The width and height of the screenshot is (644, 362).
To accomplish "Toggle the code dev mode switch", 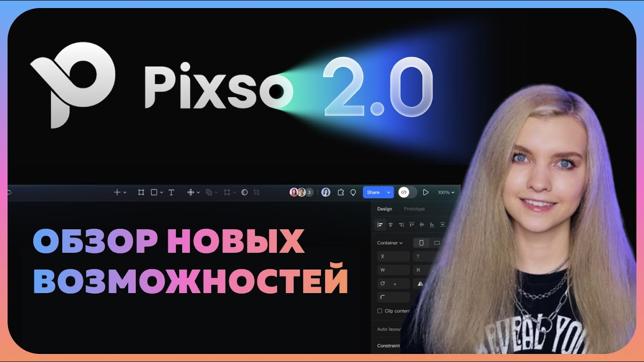I will [407, 193].
